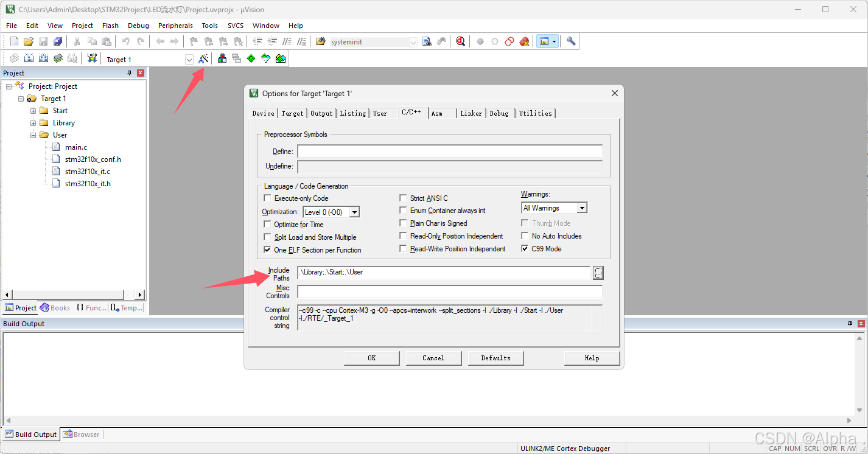The width and height of the screenshot is (868, 454).
Task: Open Configuration via the wrench icon
Action: coord(570,41)
